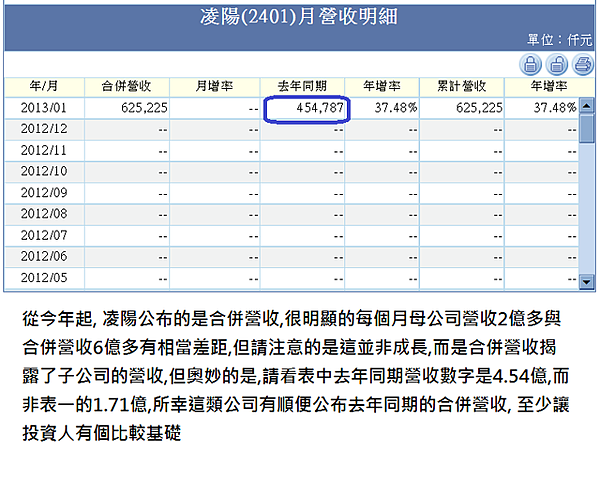Click the scrollbar up arrow

pos(586,105)
